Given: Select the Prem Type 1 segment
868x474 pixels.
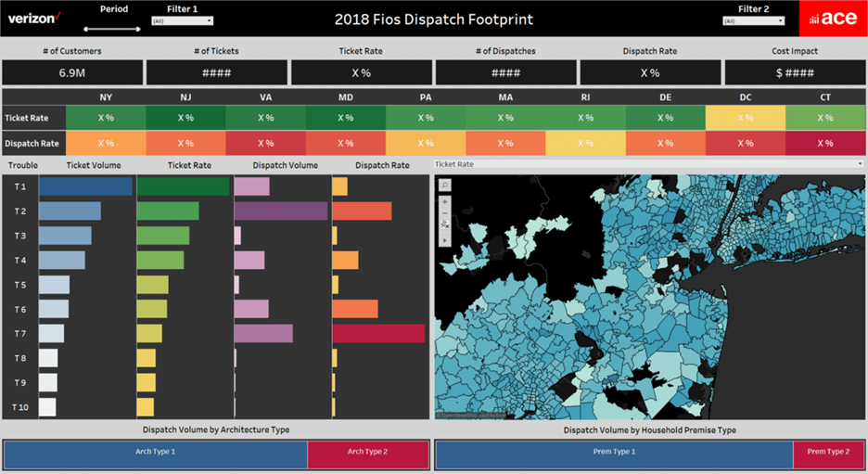Looking at the screenshot, I should (615, 455).
